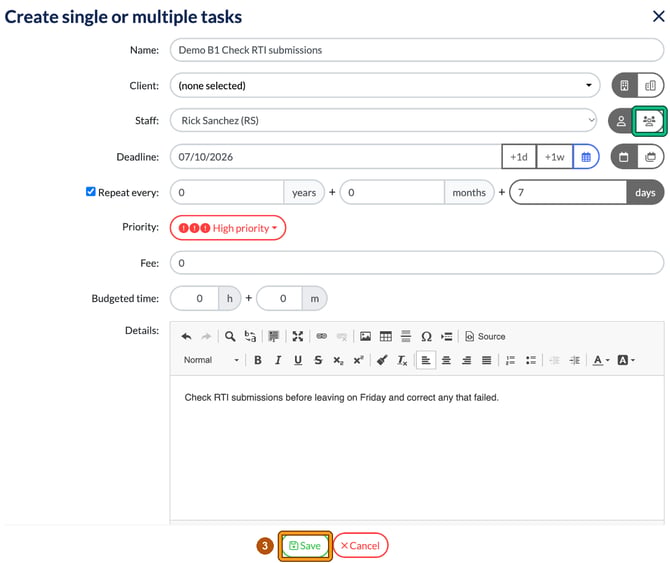Open the text color dropdown
Image resolution: width=670 pixels, height=563 pixels.
(x=601, y=360)
